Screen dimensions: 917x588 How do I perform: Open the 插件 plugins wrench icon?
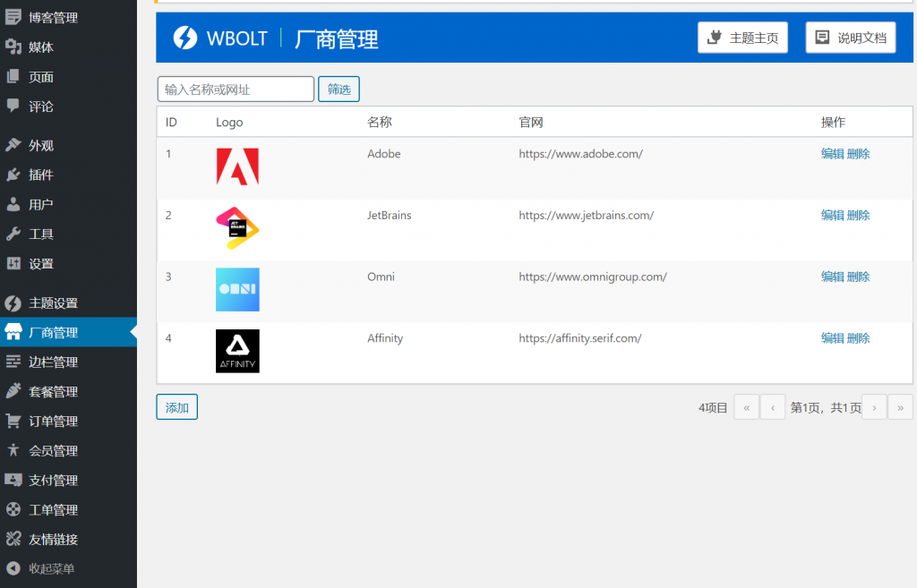point(13,174)
